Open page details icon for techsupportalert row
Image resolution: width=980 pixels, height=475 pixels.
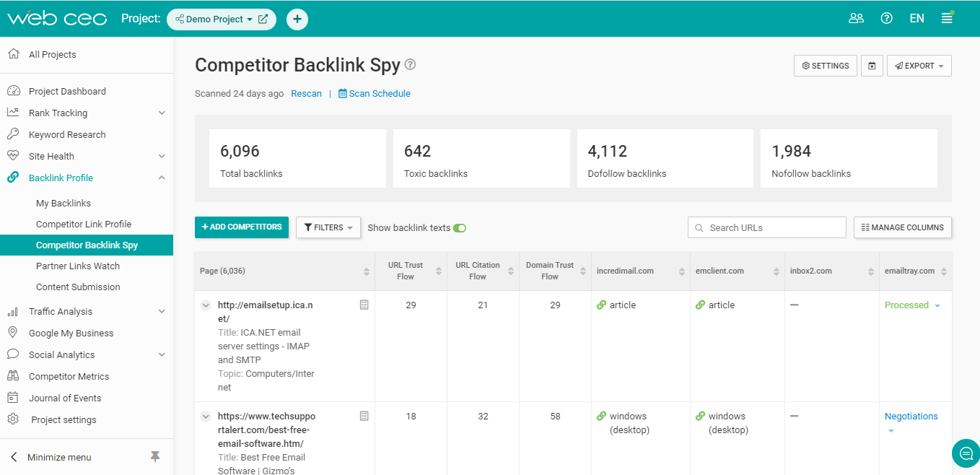(364, 417)
